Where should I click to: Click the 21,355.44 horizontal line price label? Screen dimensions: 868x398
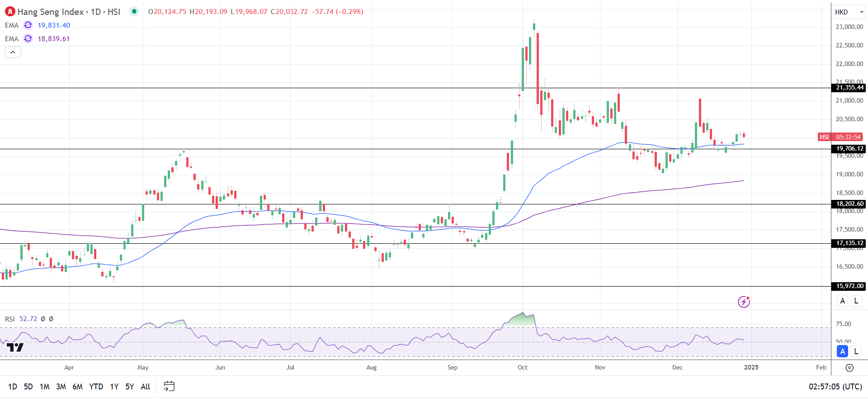pyautogui.click(x=849, y=88)
